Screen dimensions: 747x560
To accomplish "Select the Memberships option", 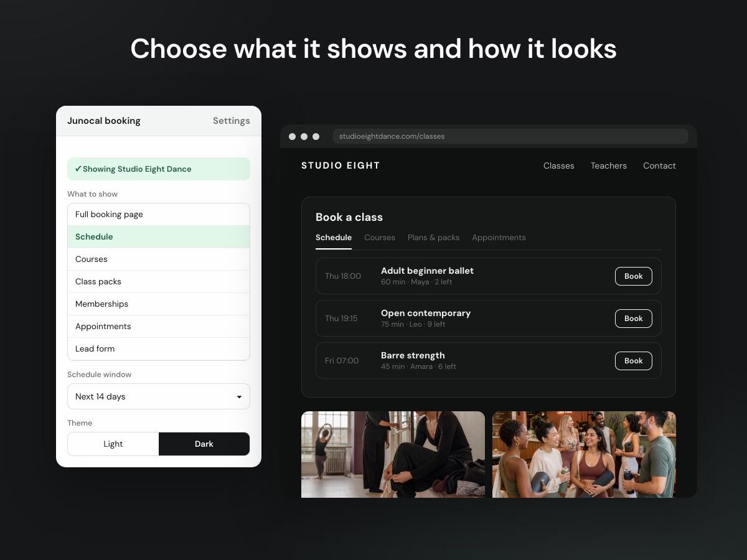I will click(x=159, y=304).
